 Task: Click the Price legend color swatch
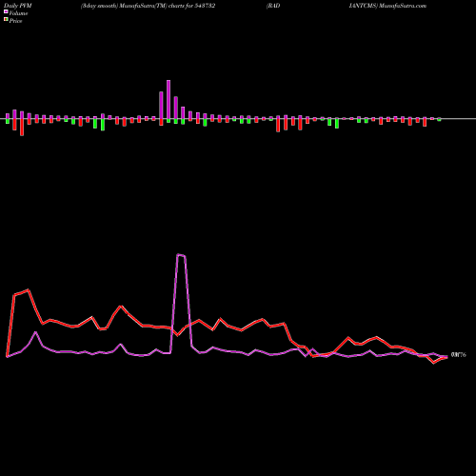6,20
